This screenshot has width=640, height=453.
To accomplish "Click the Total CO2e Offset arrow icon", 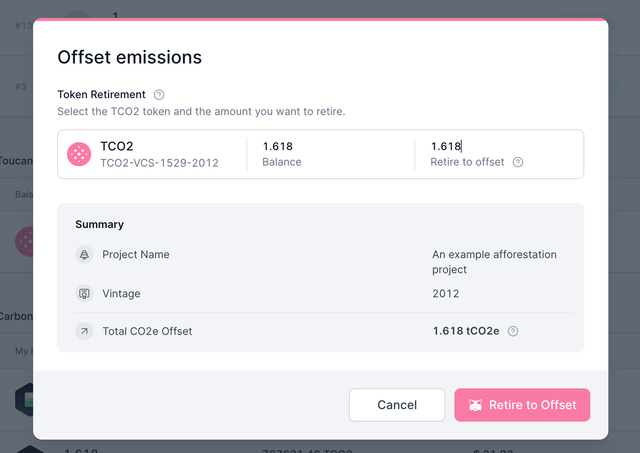I will (x=84, y=331).
